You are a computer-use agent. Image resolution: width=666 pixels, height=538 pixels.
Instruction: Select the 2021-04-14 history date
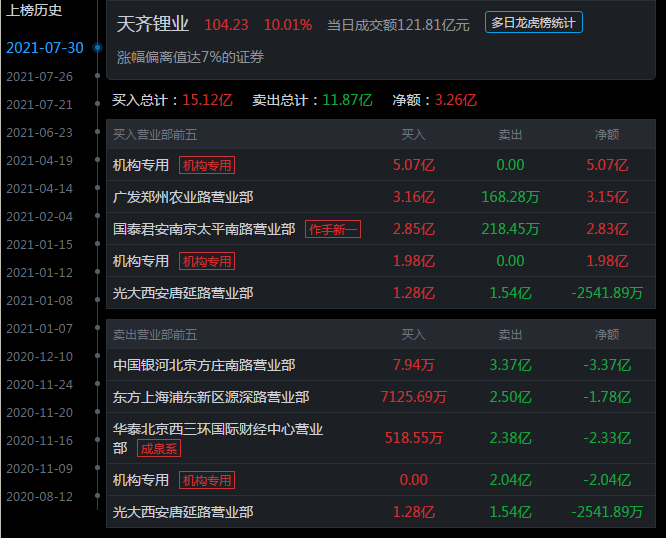pos(40,189)
